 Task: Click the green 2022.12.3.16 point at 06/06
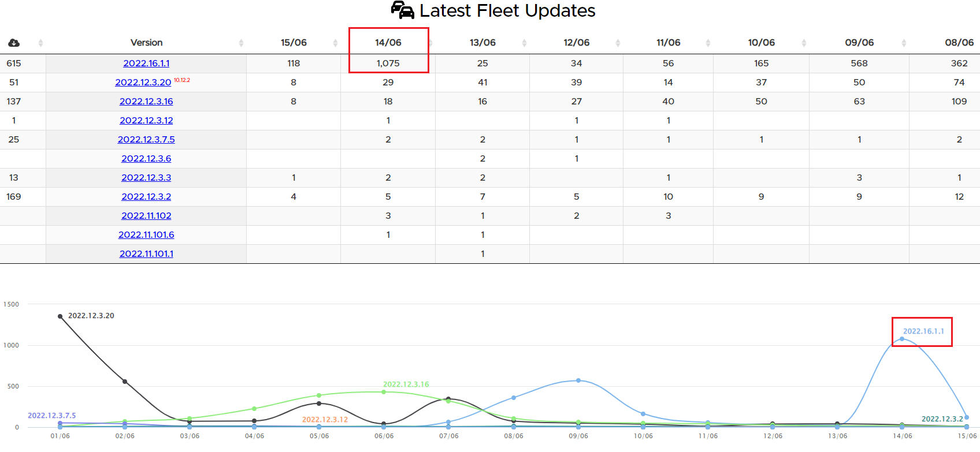384,392
